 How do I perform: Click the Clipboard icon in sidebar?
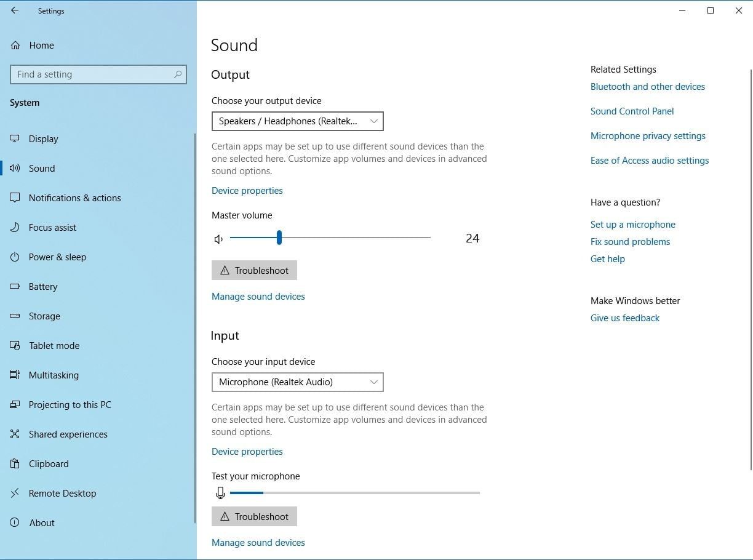15,464
